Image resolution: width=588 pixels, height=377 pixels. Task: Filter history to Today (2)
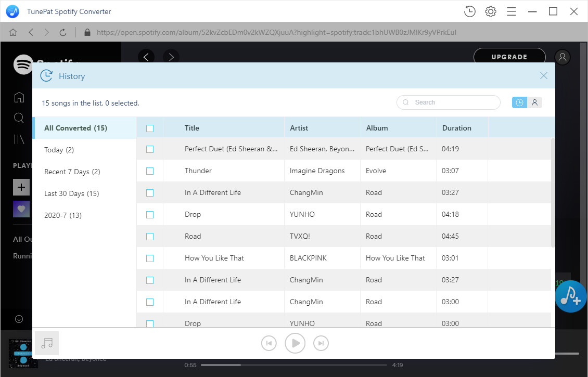(84, 150)
